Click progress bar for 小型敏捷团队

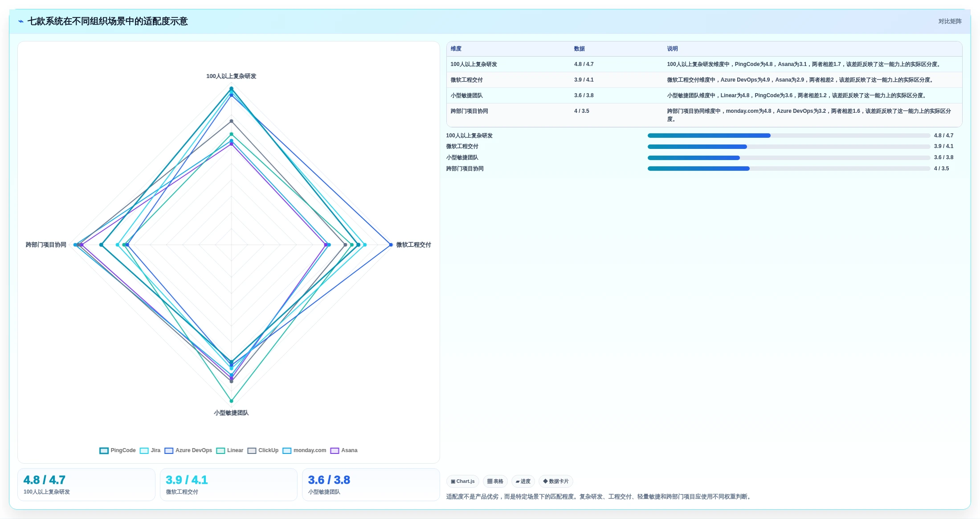tap(788, 158)
